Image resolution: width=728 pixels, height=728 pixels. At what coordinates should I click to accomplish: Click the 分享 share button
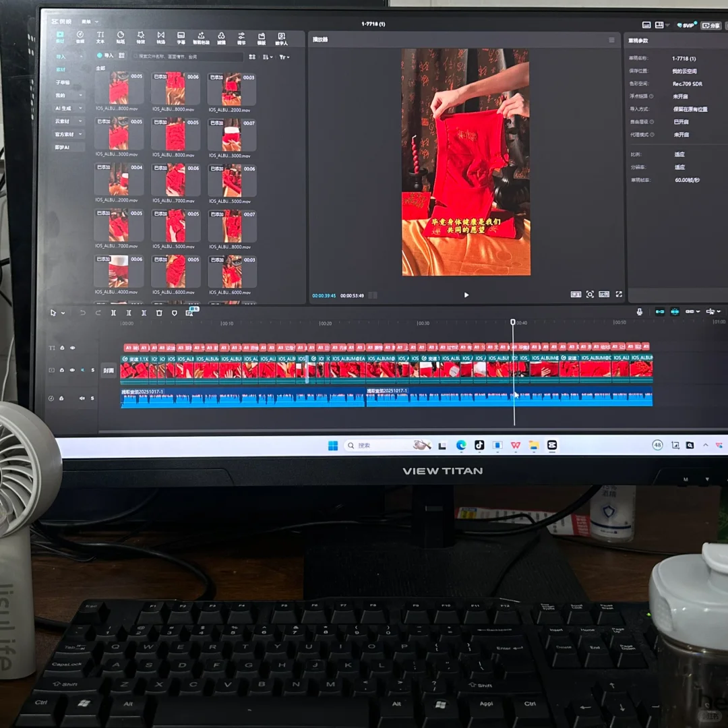click(711, 26)
